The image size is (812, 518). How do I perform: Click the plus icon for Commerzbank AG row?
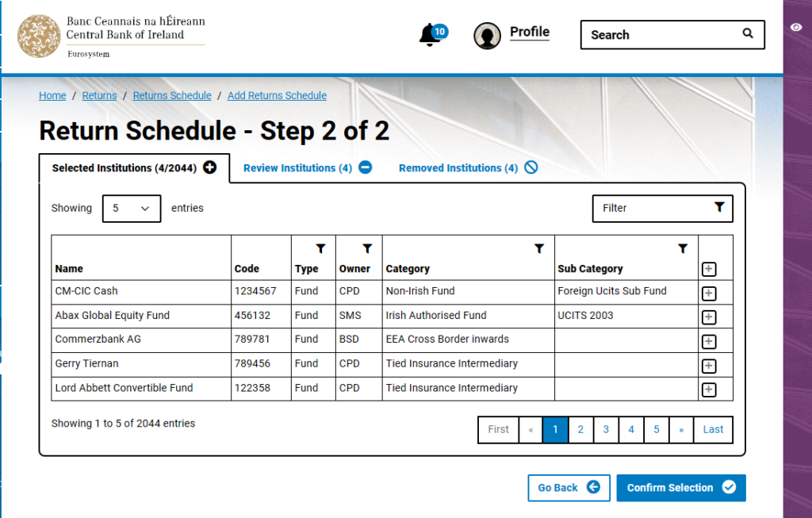709,341
